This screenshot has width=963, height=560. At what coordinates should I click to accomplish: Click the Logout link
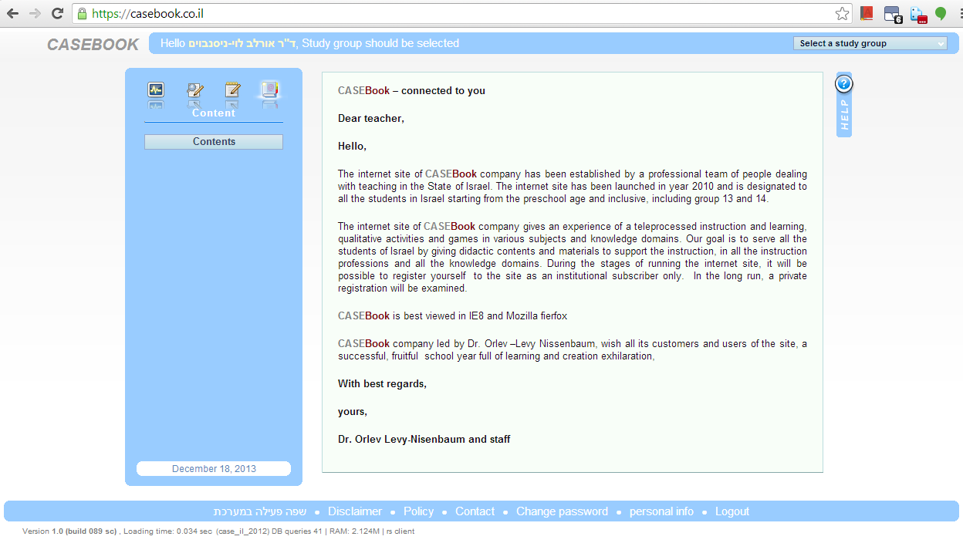732,511
